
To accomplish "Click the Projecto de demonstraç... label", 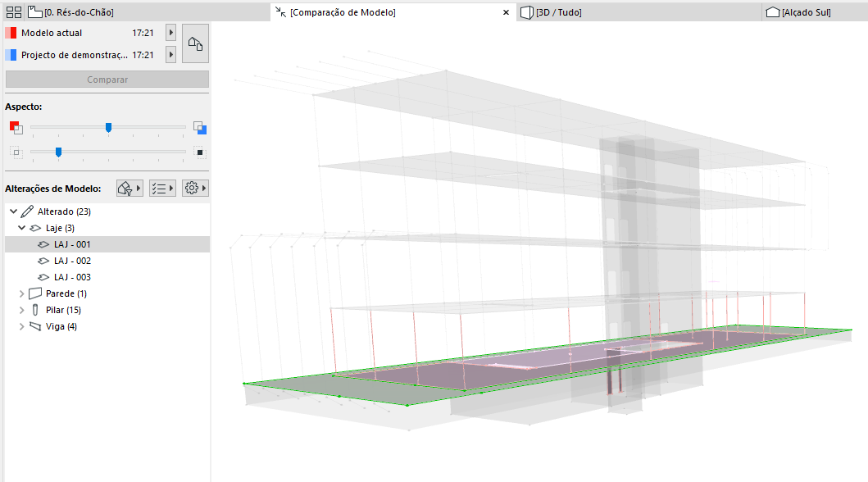I will [x=75, y=55].
